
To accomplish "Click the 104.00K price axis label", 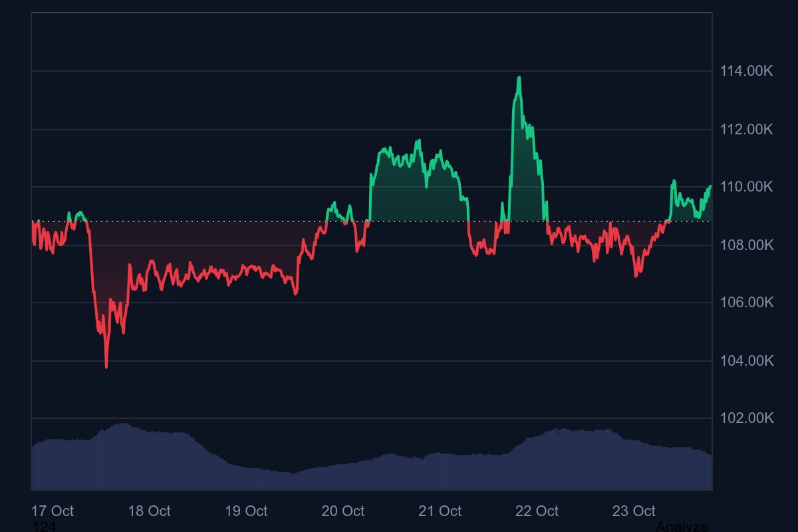I will tap(746, 360).
